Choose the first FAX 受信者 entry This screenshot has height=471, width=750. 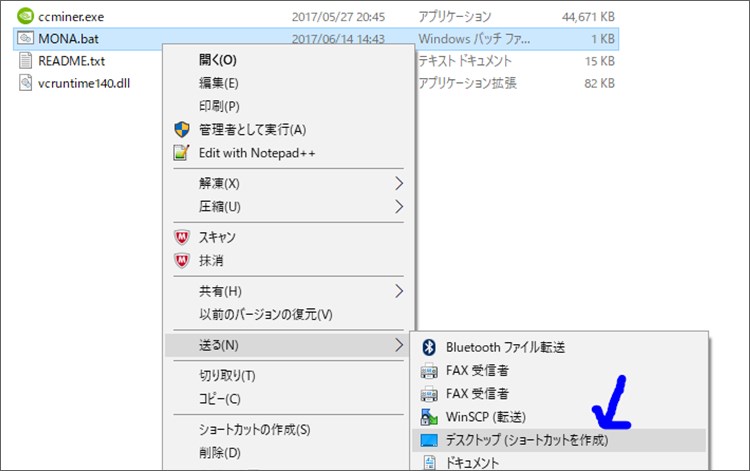tap(477, 371)
